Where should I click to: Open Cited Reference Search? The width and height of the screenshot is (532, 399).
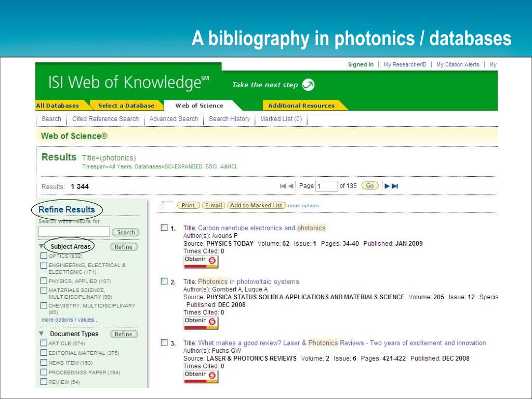tap(105, 119)
